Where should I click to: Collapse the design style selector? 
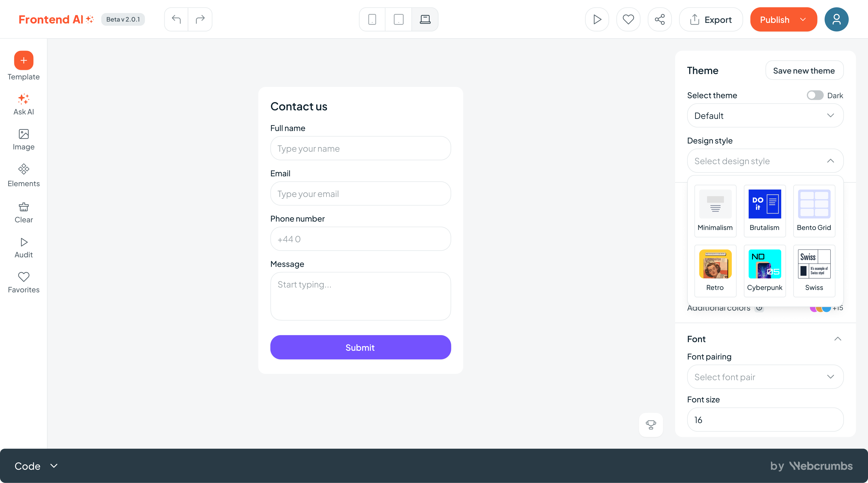click(x=831, y=161)
